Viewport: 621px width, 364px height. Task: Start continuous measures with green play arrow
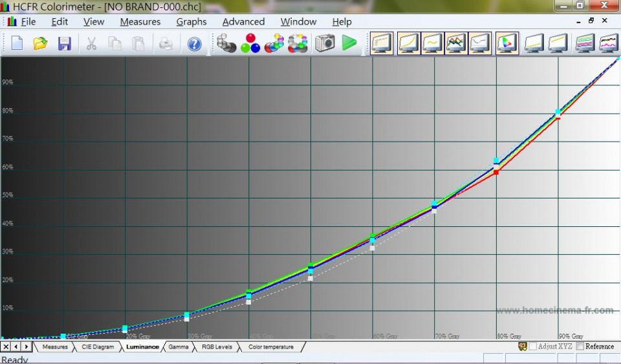(349, 43)
